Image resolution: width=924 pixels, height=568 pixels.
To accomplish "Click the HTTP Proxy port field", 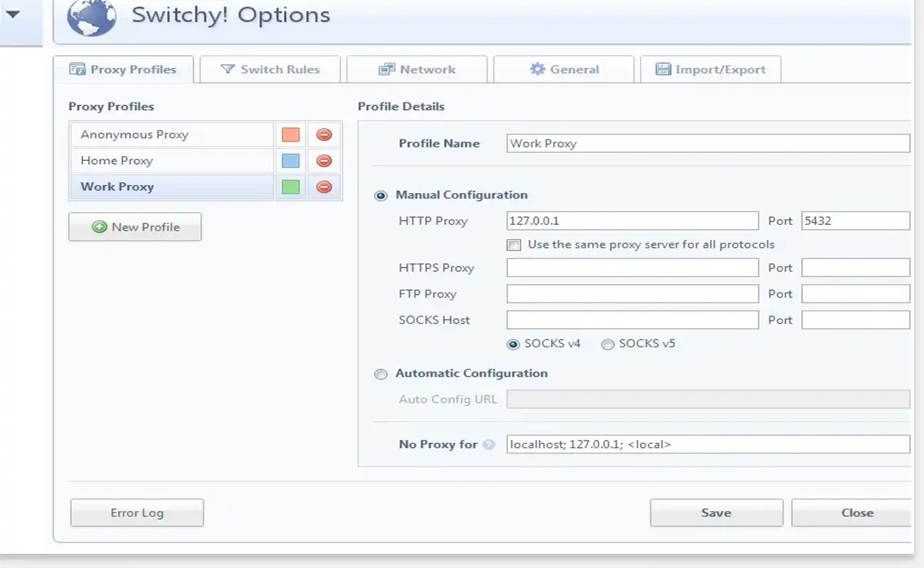I will pos(856,221).
